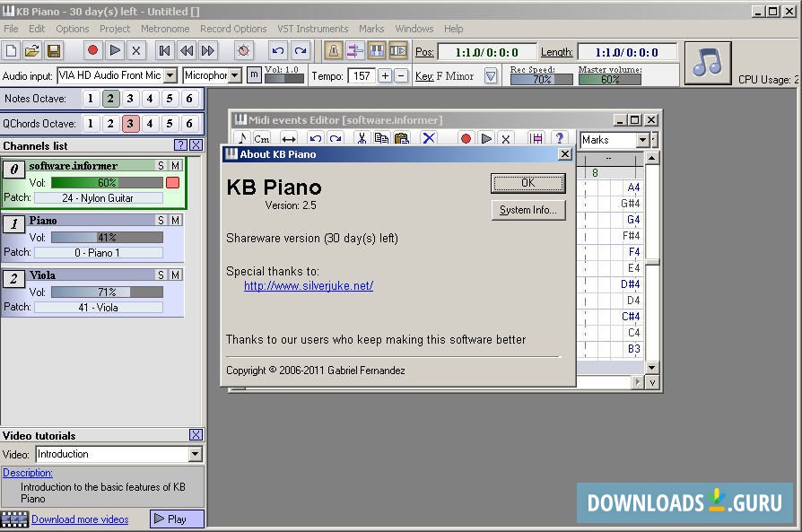The width and height of the screenshot is (802, 532).
Task: Click the timer clock icon in toolbar
Action: tap(243, 50)
